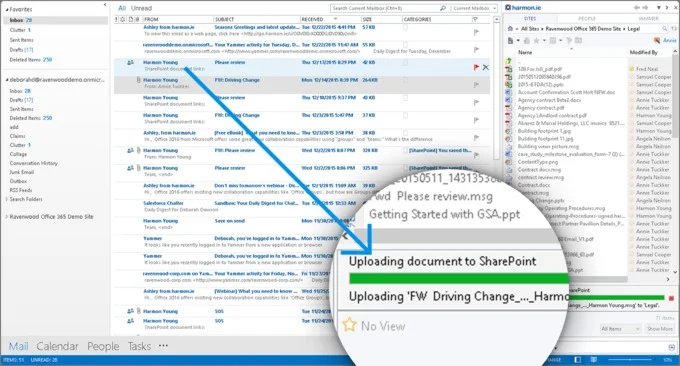
Task: Go to Calendar in navigation bar
Action: (x=57, y=346)
